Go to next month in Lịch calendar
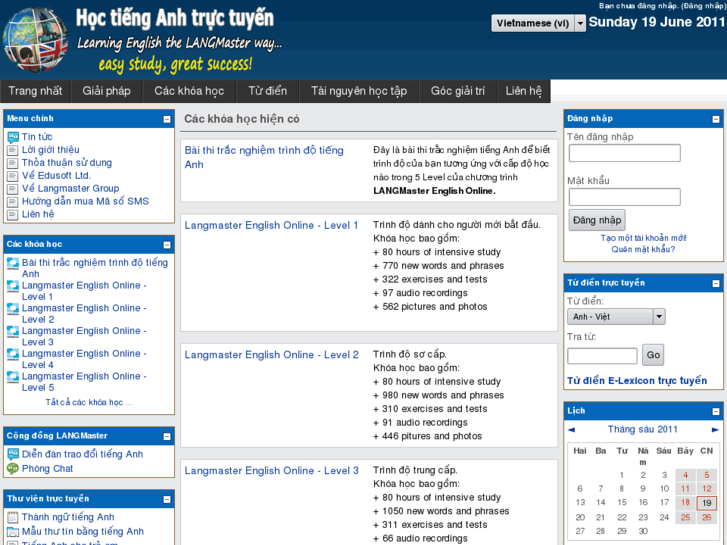This screenshot has height=545, width=727. (x=715, y=430)
